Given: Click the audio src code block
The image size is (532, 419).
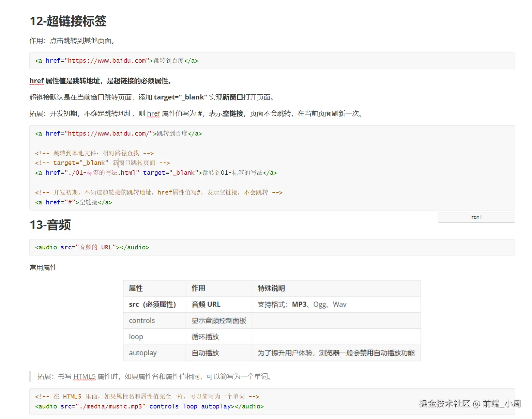Looking at the screenshot, I should [272, 247].
